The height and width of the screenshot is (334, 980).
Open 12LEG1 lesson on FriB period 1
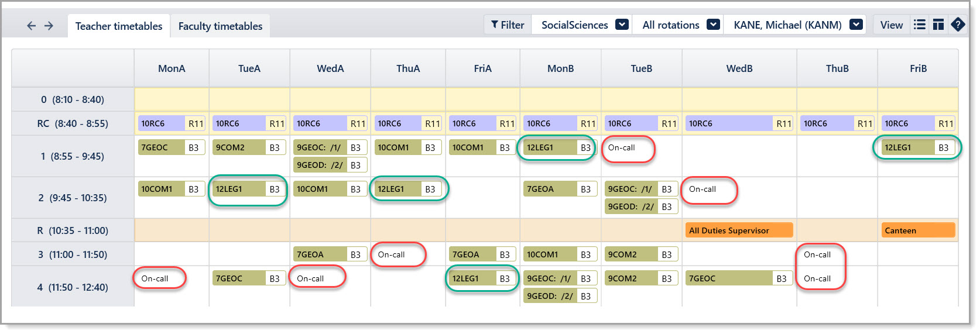coord(918,147)
